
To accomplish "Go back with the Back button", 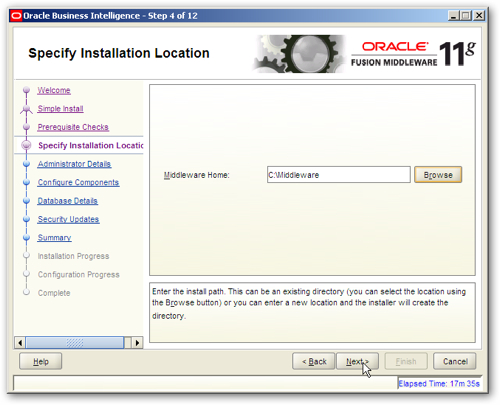I will tap(314, 361).
